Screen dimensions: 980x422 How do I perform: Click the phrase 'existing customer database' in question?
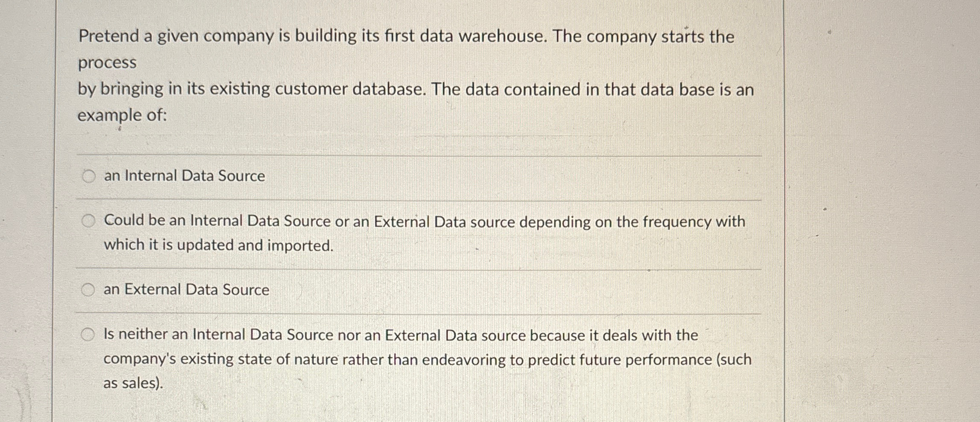point(283,90)
